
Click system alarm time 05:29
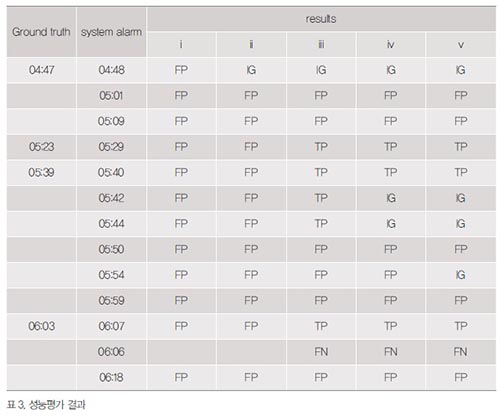point(111,147)
